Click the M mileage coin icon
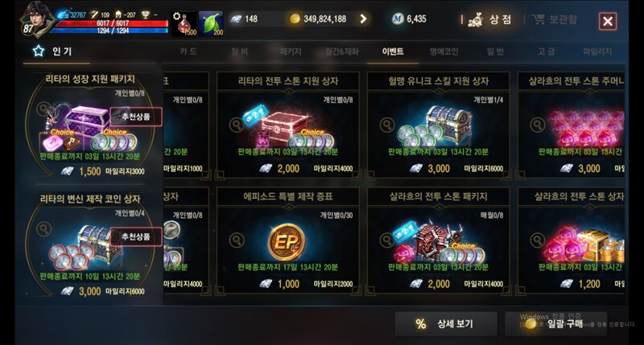This screenshot has height=345, width=644. [397, 18]
